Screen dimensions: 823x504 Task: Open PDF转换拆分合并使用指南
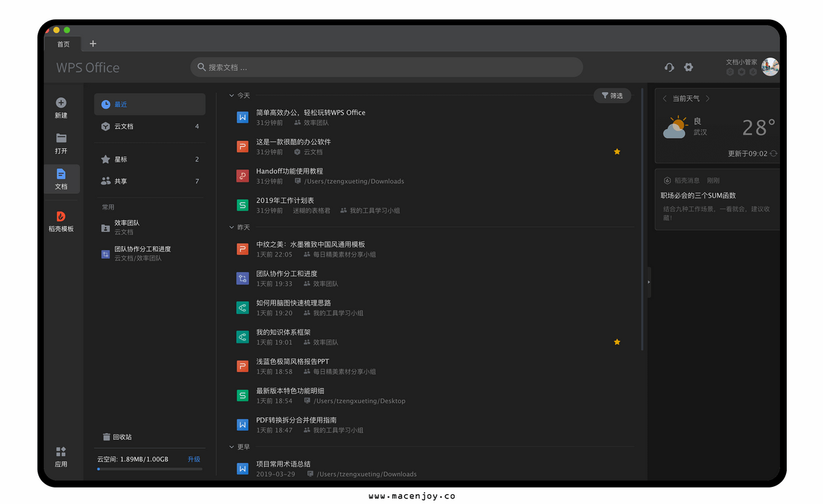click(296, 420)
